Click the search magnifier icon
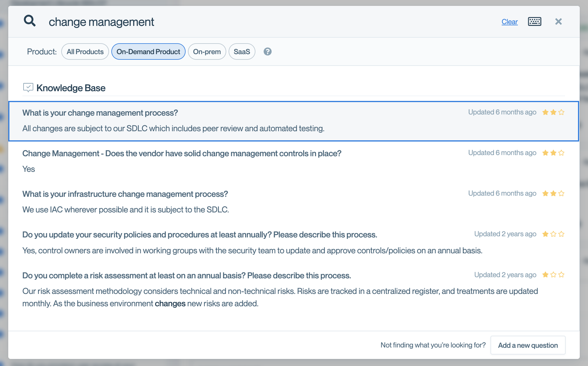Image resolution: width=588 pixels, height=366 pixels. (29, 21)
